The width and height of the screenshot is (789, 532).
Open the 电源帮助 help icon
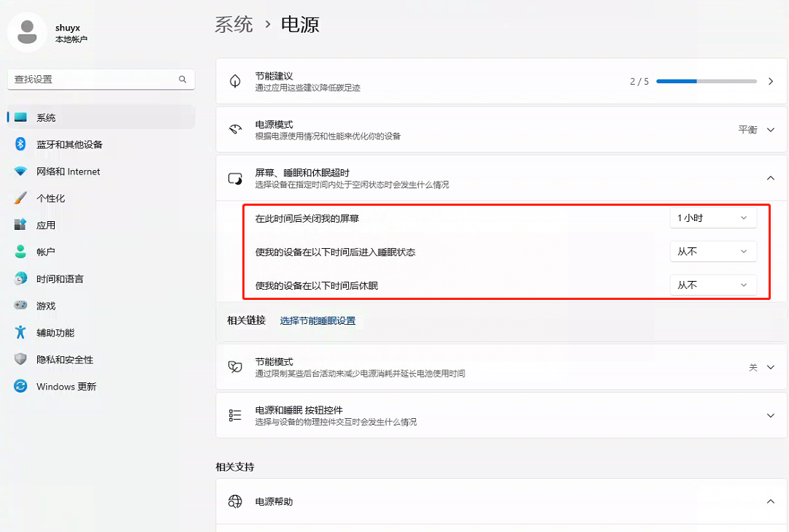[234, 501]
